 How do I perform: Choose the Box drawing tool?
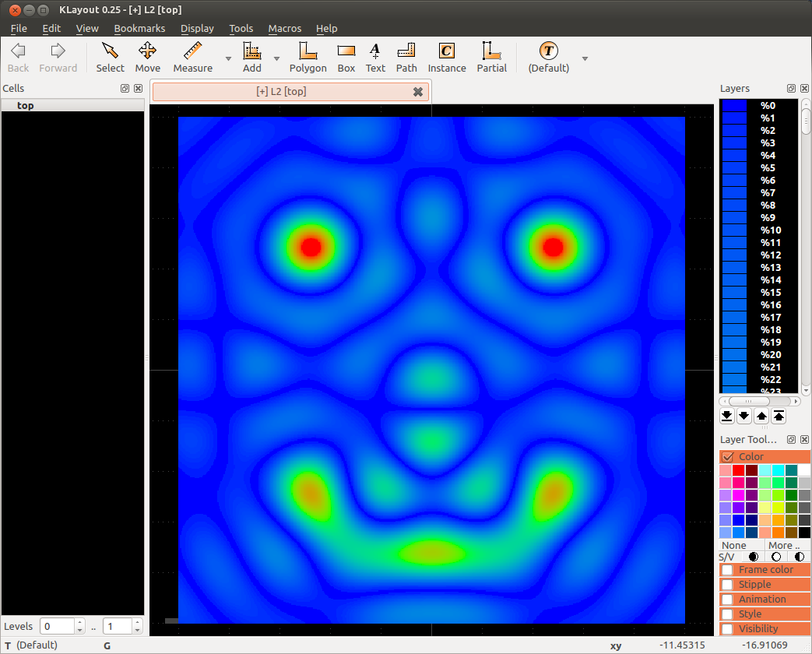346,58
